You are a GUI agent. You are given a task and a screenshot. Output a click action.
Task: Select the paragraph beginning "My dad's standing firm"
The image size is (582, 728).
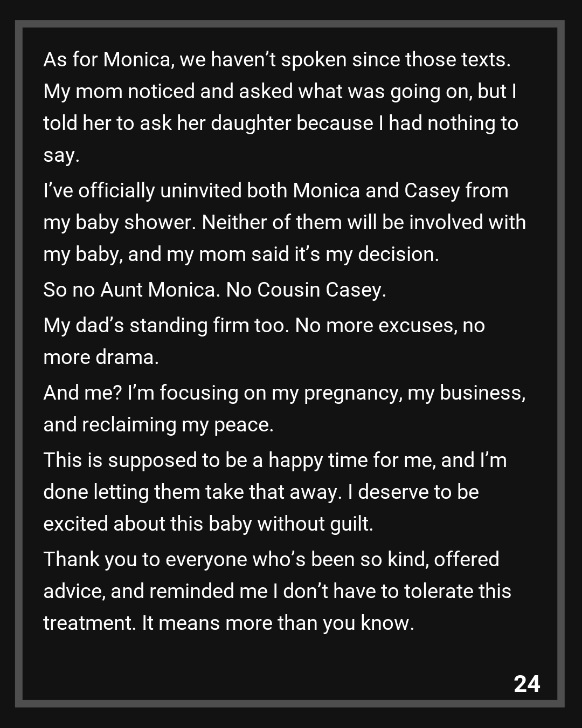[264, 341]
